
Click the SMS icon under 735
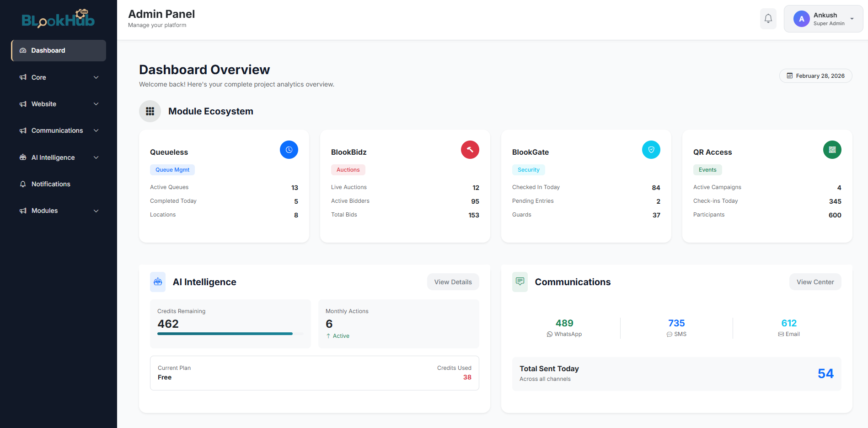pos(670,334)
